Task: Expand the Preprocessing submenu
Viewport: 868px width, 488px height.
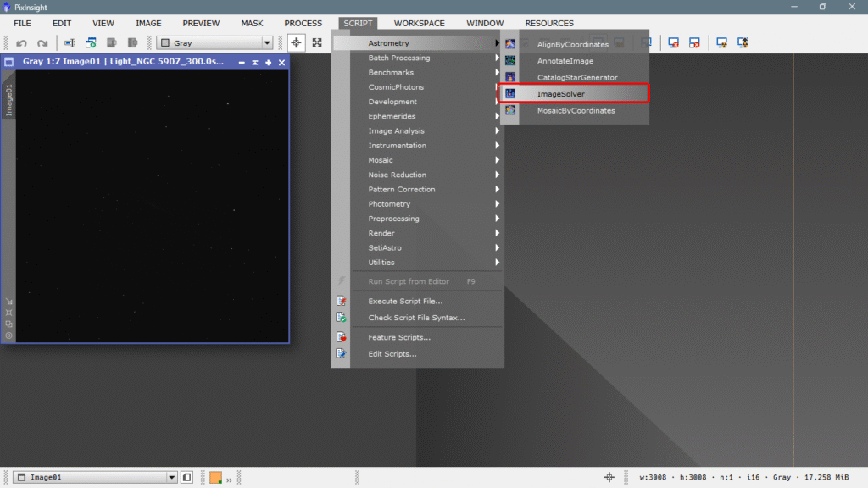Action: click(x=417, y=219)
